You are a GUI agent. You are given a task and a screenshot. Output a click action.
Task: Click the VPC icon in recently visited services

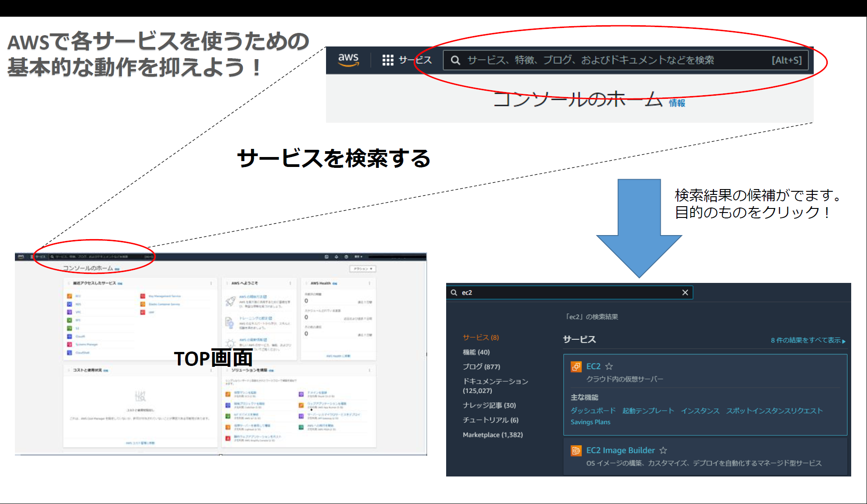click(70, 312)
